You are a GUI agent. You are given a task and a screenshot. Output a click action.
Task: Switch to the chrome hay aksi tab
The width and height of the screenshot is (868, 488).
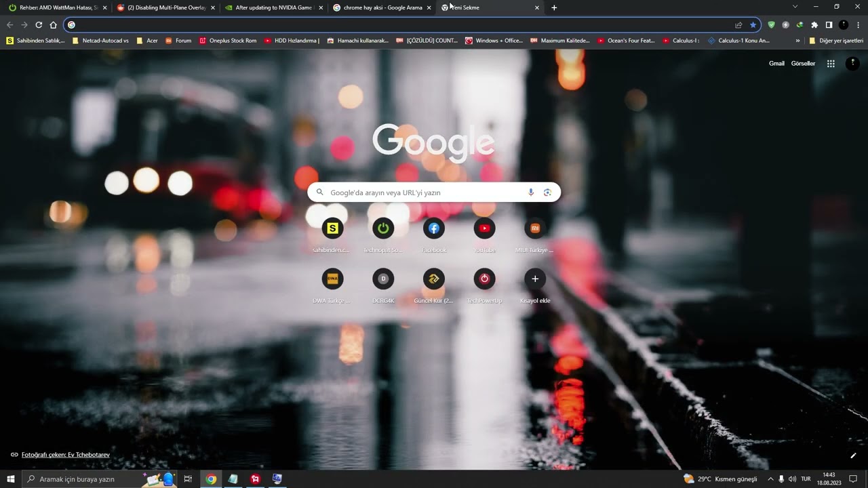tap(381, 7)
